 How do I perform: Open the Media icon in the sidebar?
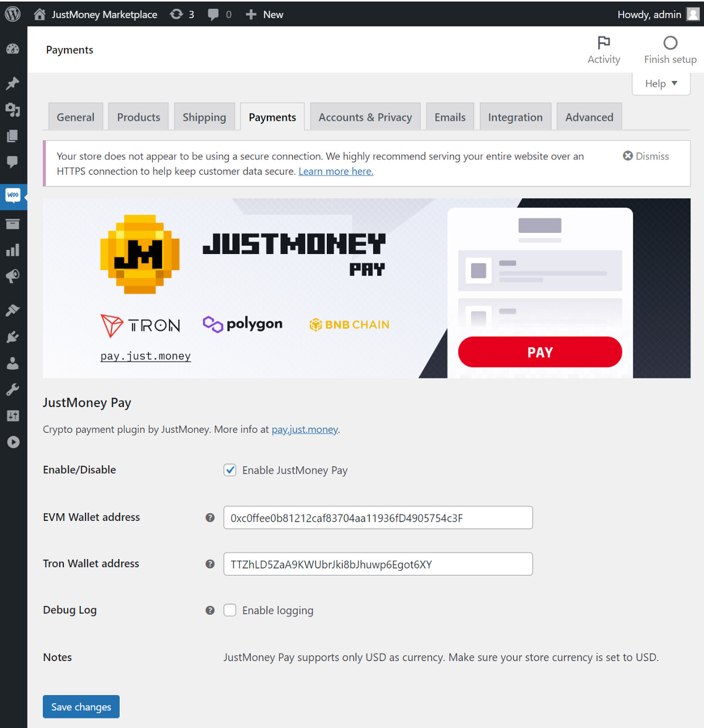pyautogui.click(x=13, y=110)
